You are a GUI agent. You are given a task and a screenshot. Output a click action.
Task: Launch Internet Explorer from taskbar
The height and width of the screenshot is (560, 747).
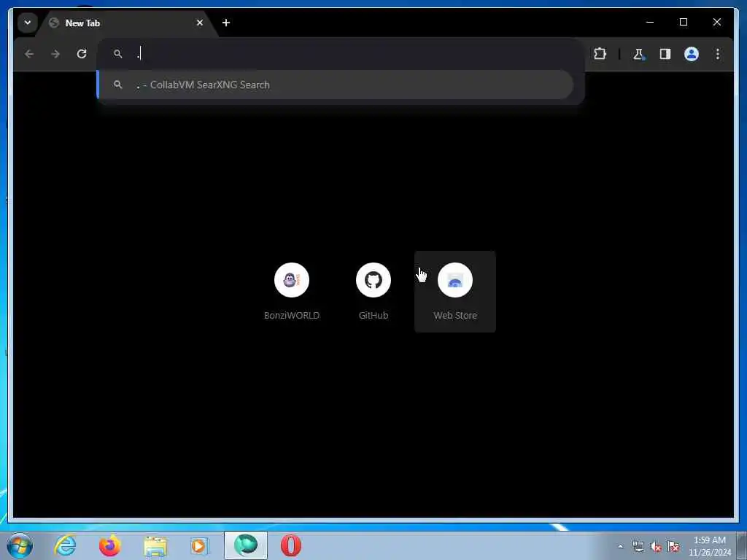click(x=65, y=545)
